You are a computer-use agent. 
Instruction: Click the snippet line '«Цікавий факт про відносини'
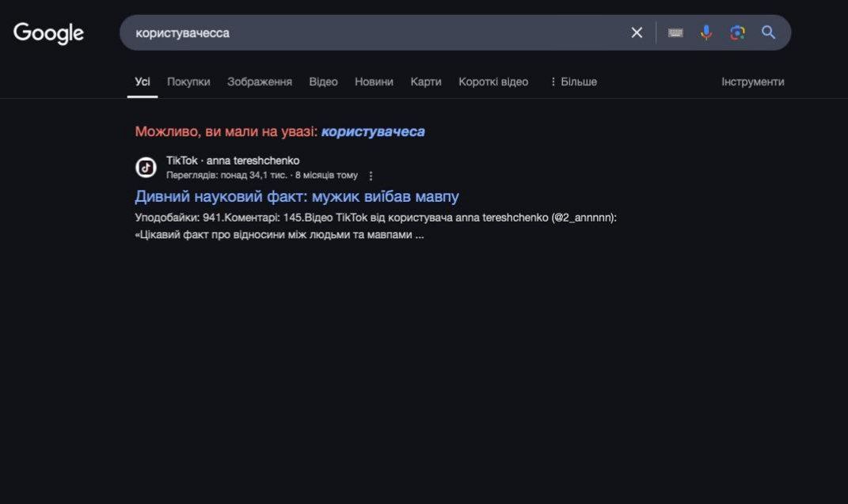[x=279, y=234]
